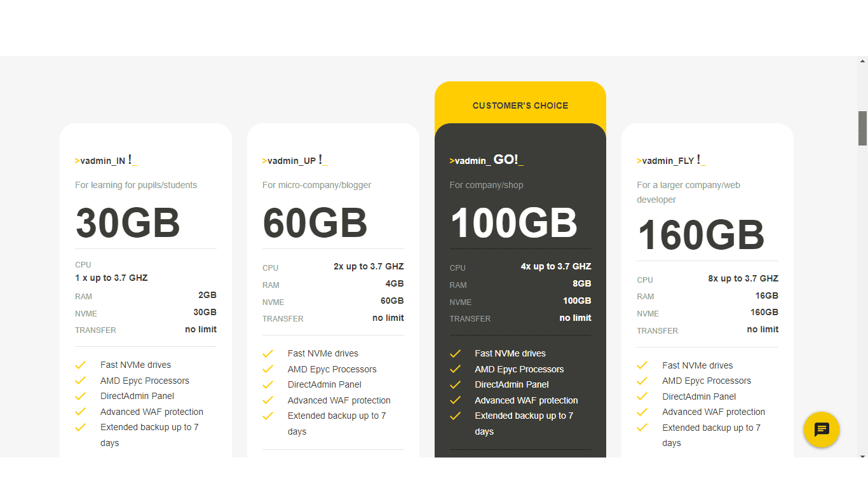This screenshot has height=488, width=868.
Task: Click checkmark beside DirectAdmin Panel in vadmin_IN
Action: click(80, 396)
